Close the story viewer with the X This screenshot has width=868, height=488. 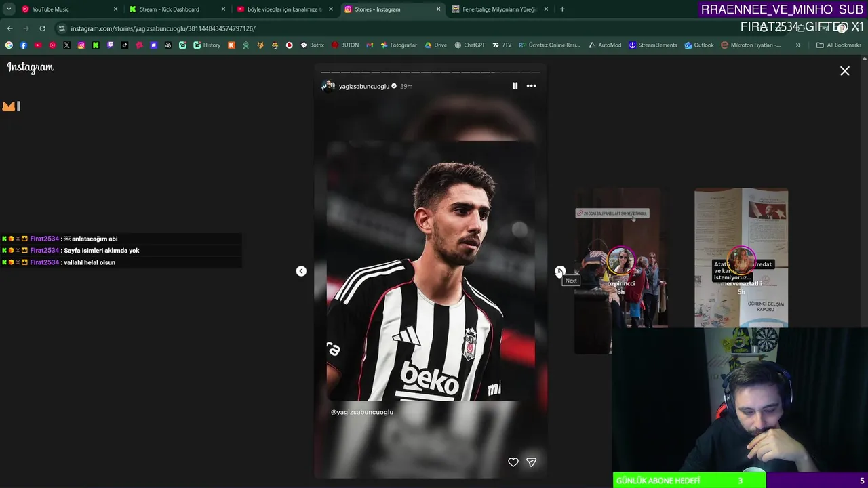(x=845, y=71)
